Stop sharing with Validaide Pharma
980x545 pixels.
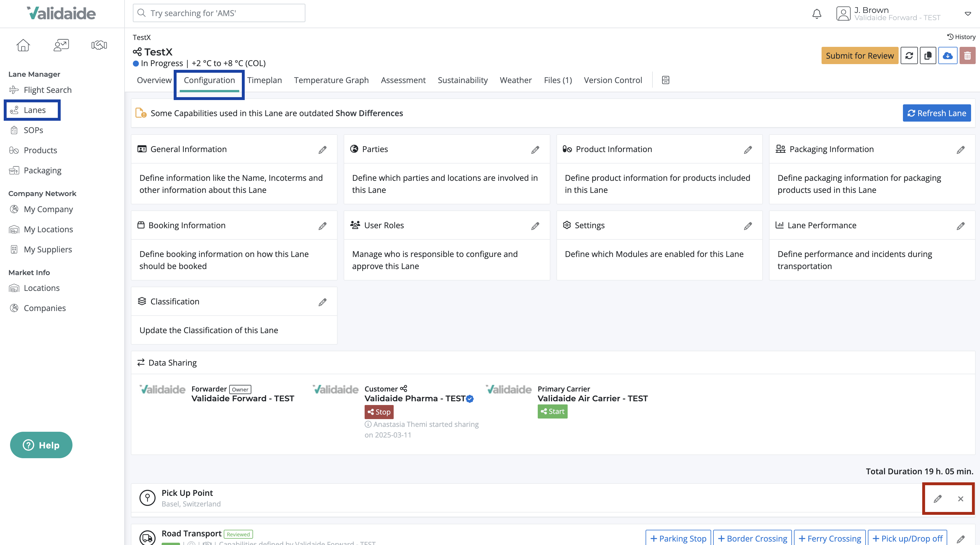pos(379,412)
